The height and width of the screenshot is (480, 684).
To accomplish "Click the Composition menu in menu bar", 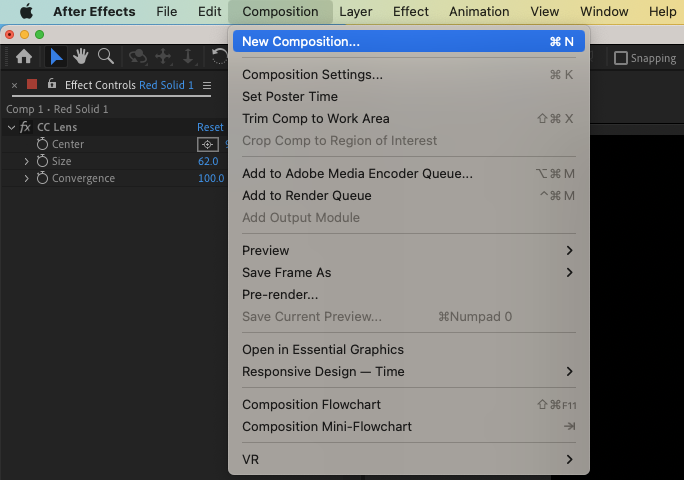I will [x=280, y=11].
